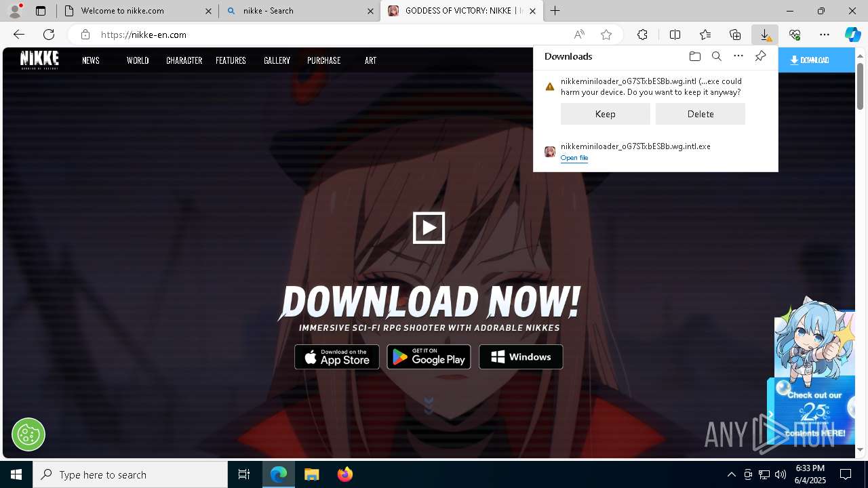Open tab actions menu icon
Image resolution: width=868 pixels, height=488 pixels.
point(41,11)
